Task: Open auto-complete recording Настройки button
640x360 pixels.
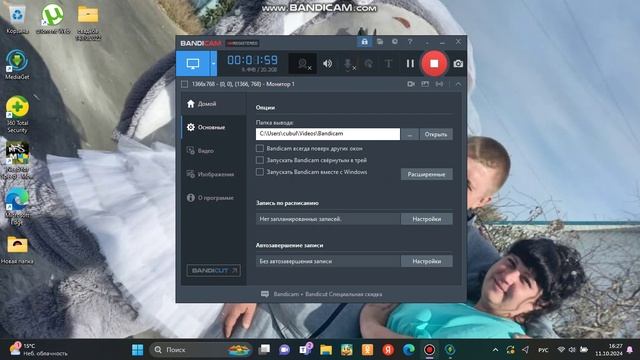Action: tap(427, 261)
